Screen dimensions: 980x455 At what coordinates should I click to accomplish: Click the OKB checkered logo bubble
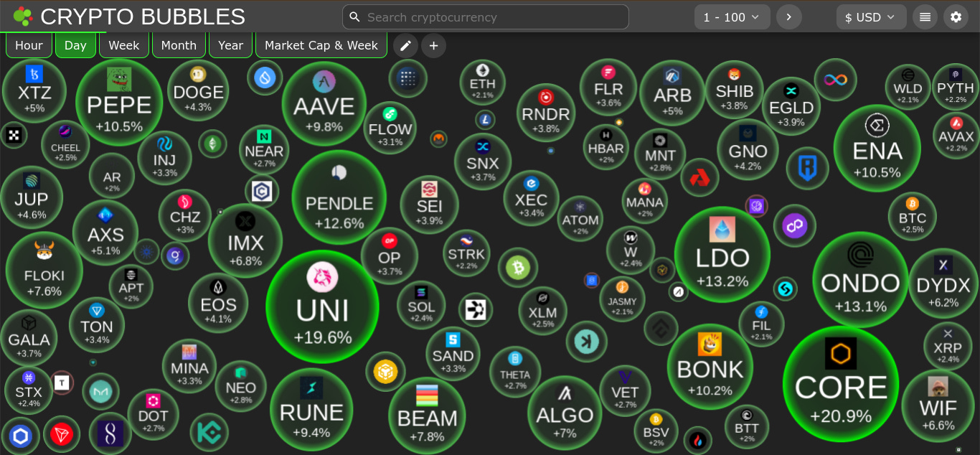click(x=14, y=134)
